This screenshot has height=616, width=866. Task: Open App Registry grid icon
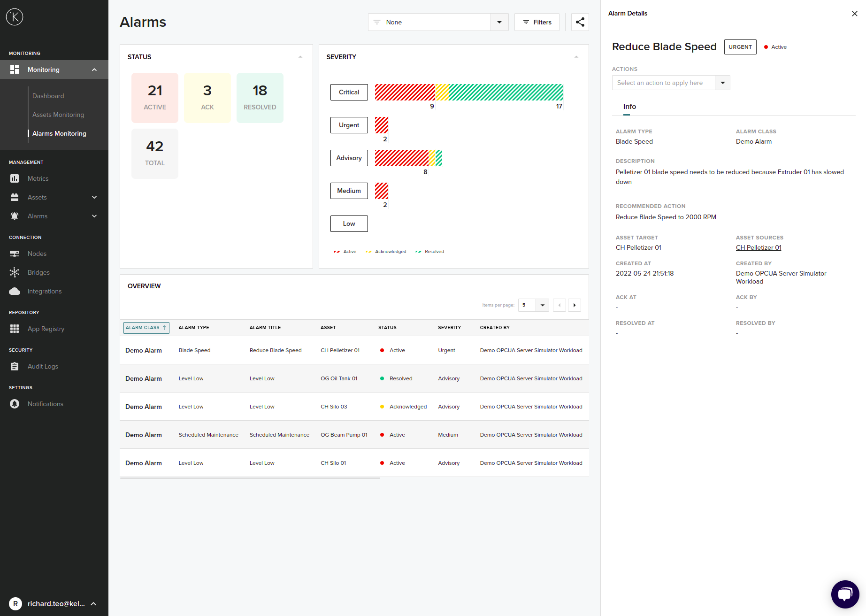click(x=15, y=329)
